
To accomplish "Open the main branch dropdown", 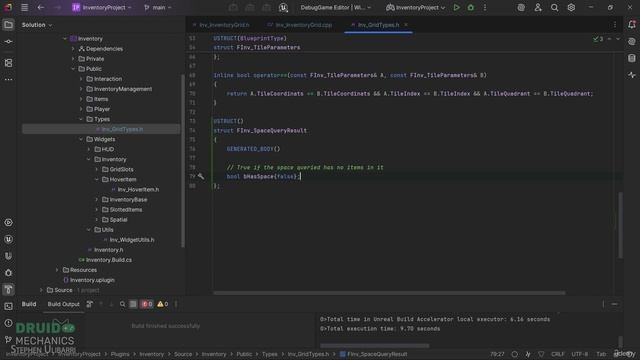I will (158, 7).
